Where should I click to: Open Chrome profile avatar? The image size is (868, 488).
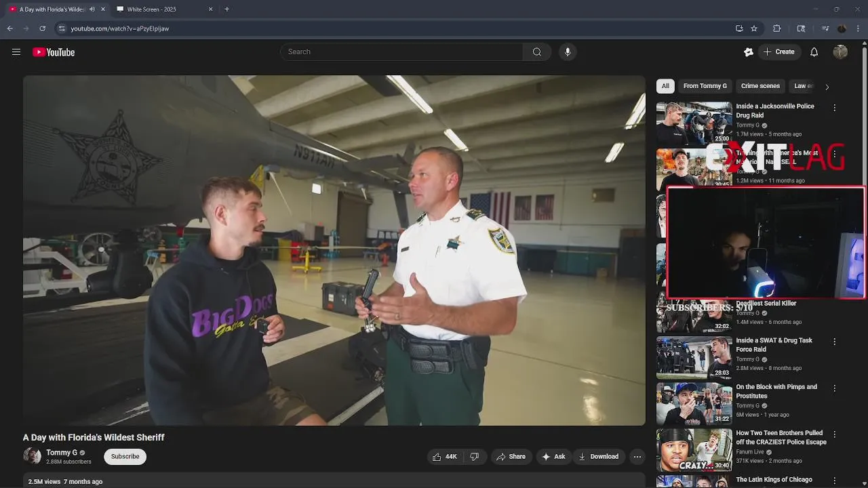[842, 28]
